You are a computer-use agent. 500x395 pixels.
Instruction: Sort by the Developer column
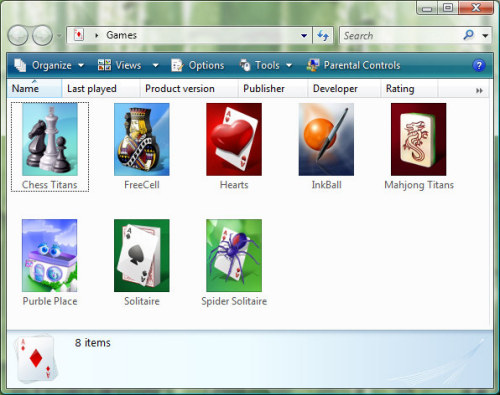click(x=344, y=88)
